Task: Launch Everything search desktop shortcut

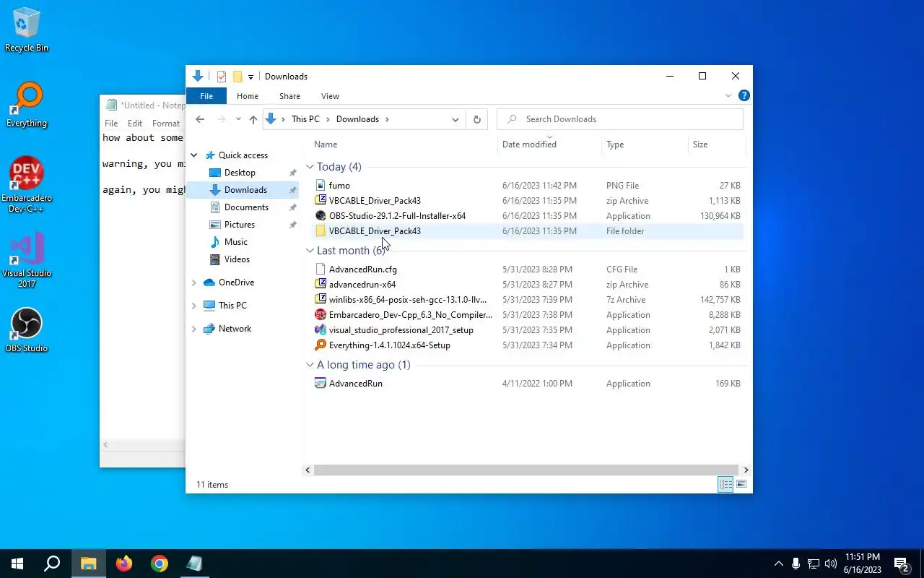Action: (27, 105)
